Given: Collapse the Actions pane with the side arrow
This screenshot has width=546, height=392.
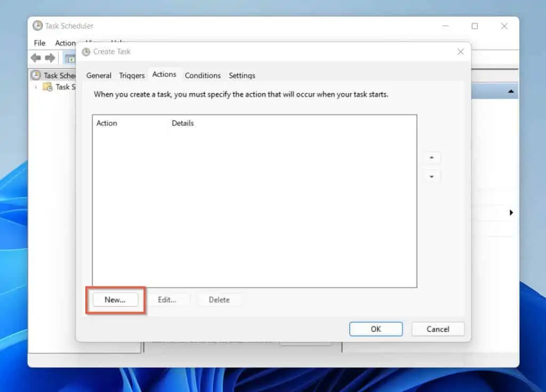Looking at the screenshot, I should 511,212.
